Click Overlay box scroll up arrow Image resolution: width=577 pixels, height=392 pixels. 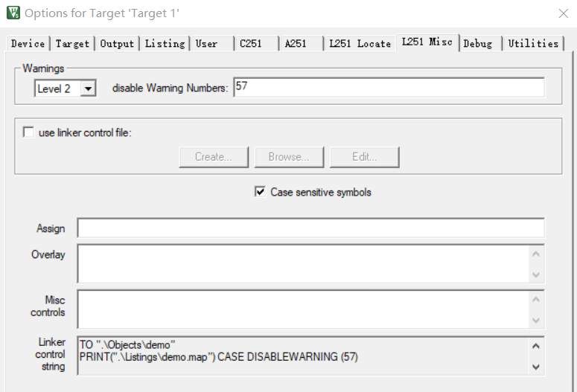[x=536, y=254]
